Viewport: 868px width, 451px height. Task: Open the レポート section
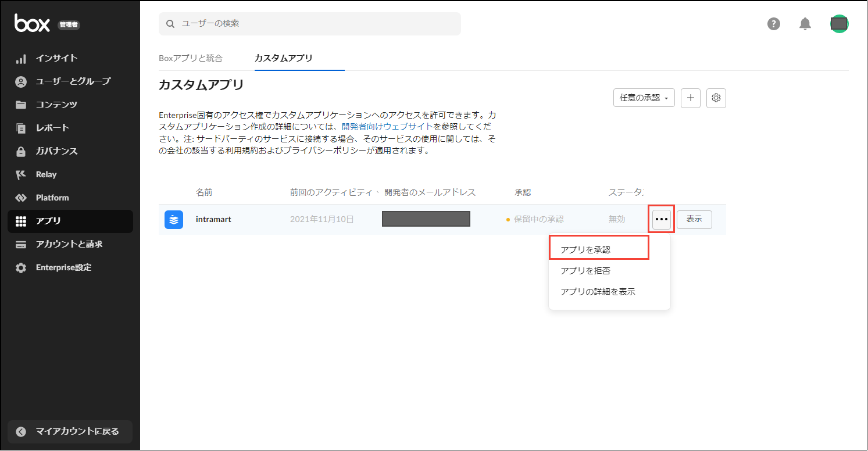tap(52, 128)
